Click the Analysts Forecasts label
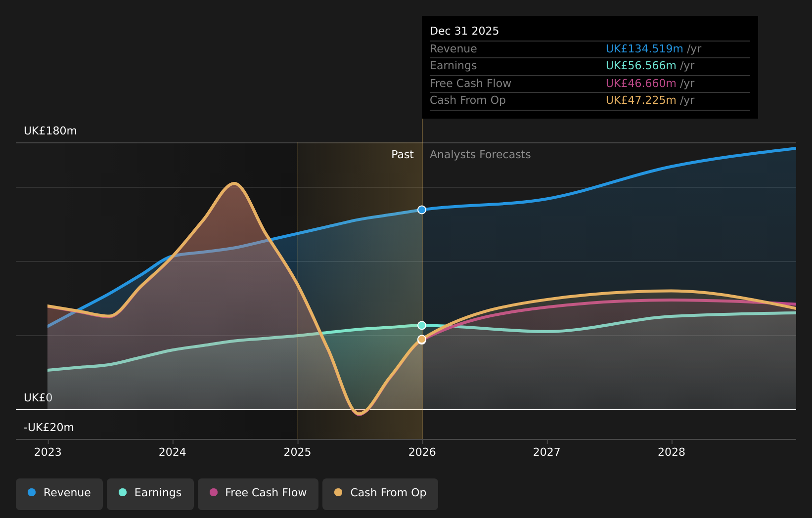This screenshot has height=518, width=812. 480,155
